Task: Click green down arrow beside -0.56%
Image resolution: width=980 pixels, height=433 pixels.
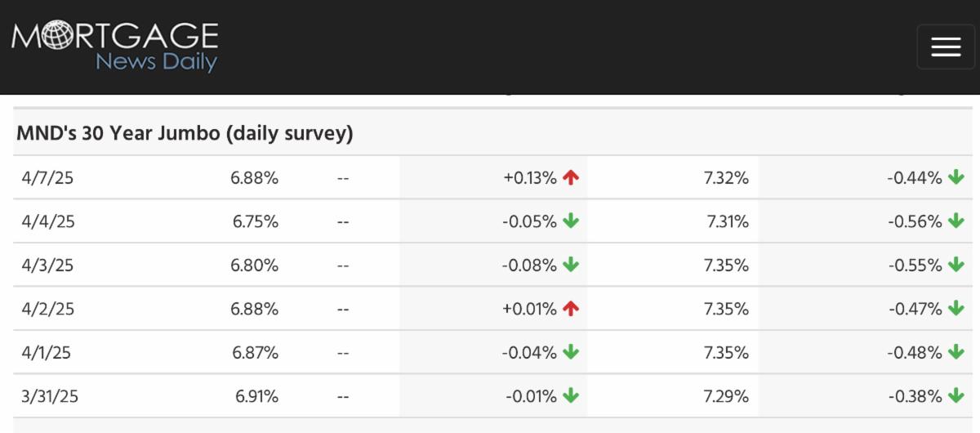Action: (x=956, y=221)
